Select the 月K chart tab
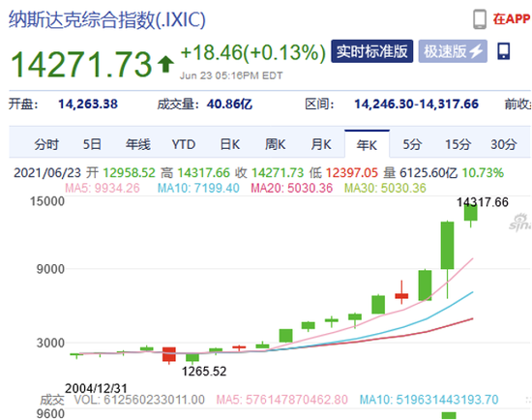Screen dimensions: 532x420 click(321, 144)
